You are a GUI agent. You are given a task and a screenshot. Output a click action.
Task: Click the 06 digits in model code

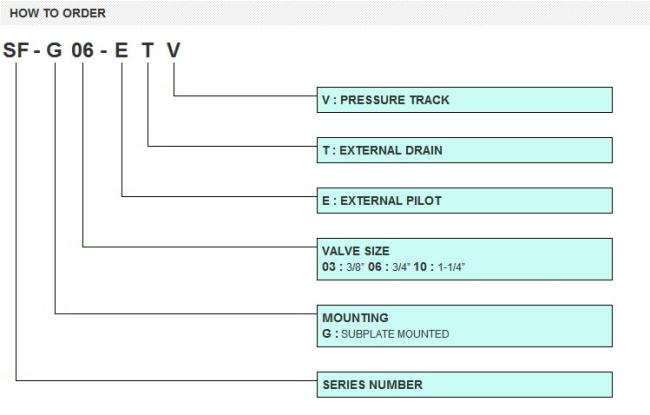coord(82,50)
